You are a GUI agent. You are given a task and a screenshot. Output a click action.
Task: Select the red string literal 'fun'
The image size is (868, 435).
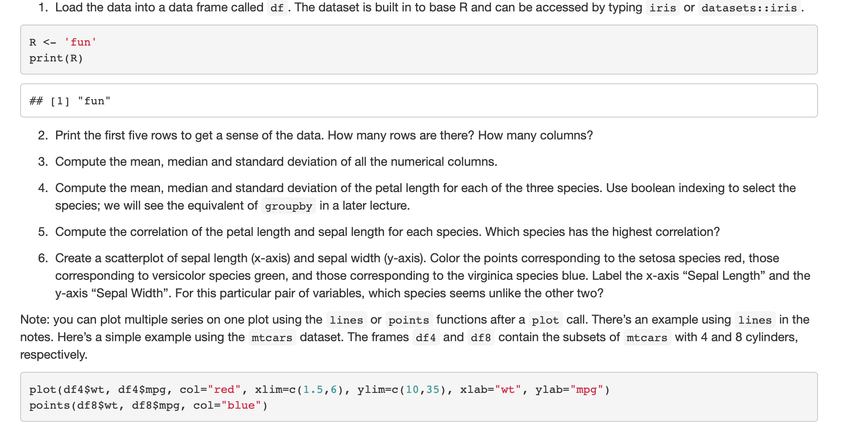pos(80,42)
